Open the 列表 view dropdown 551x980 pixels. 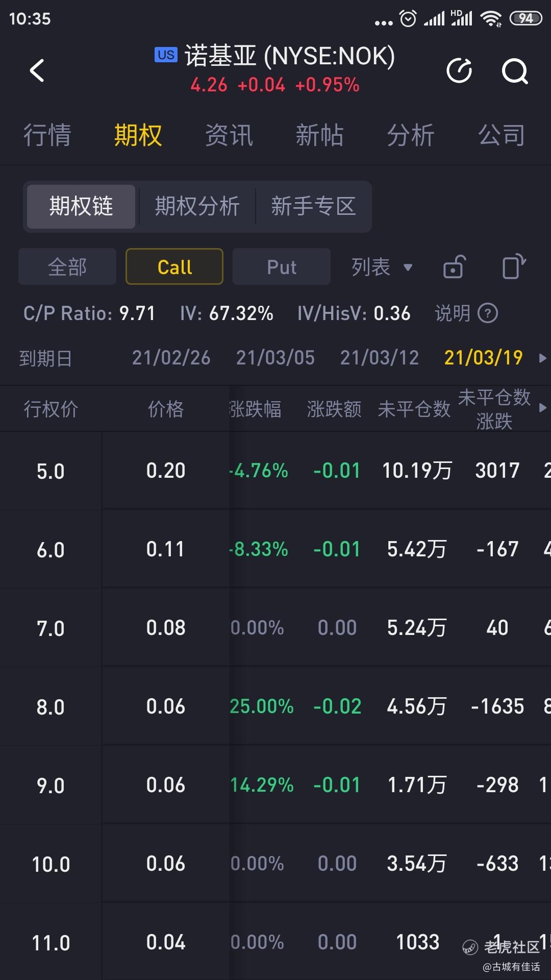[382, 266]
